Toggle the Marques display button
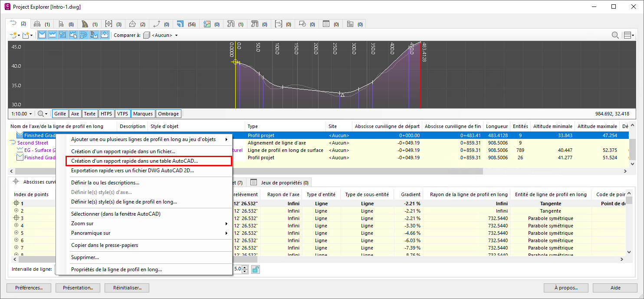Image resolution: width=644 pixels, height=299 pixels. click(x=143, y=114)
